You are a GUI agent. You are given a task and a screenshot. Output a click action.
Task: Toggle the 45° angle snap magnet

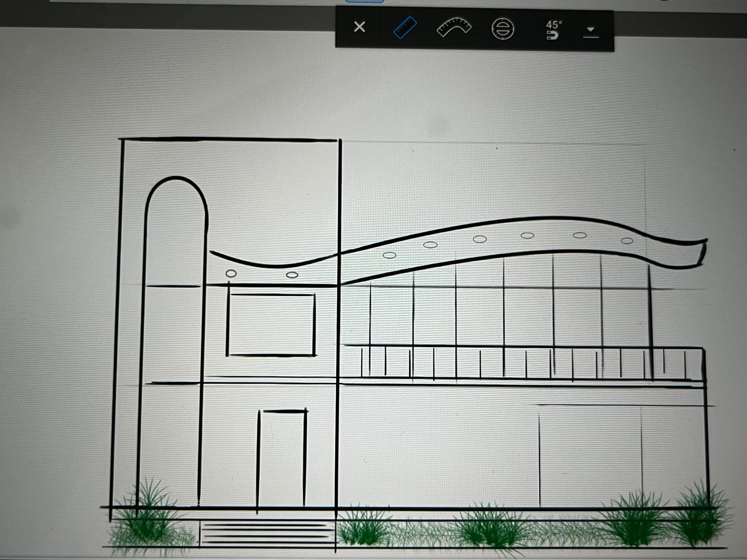click(x=553, y=30)
